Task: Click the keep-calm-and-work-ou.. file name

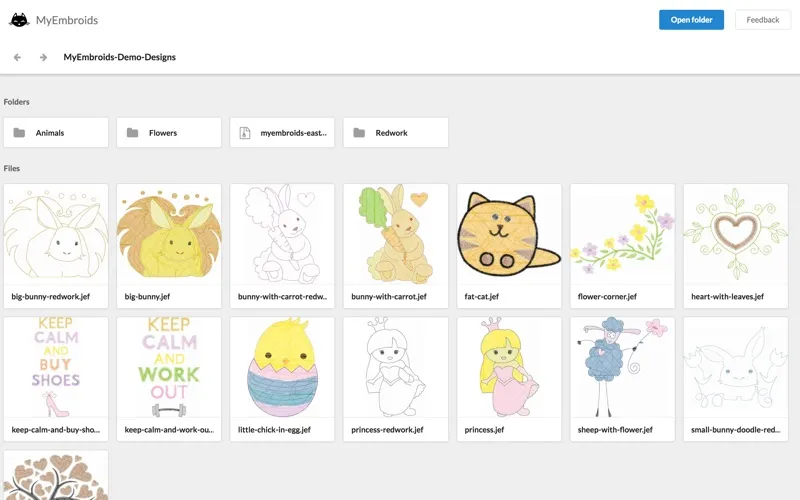Action: pos(169,430)
